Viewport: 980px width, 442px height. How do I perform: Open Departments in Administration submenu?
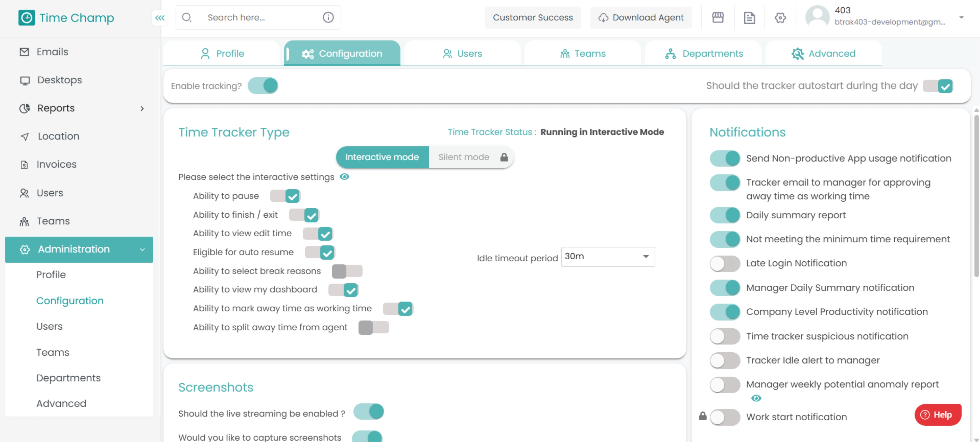tap(68, 378)
